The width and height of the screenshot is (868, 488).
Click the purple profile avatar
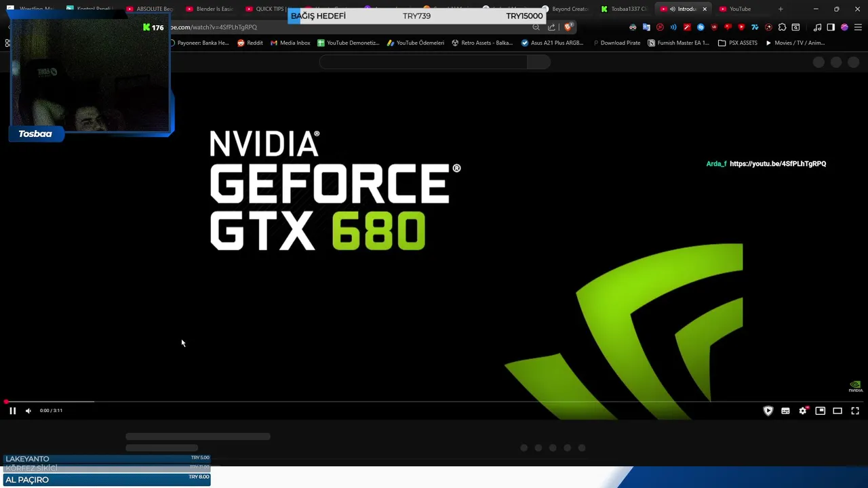pos(844,27)
